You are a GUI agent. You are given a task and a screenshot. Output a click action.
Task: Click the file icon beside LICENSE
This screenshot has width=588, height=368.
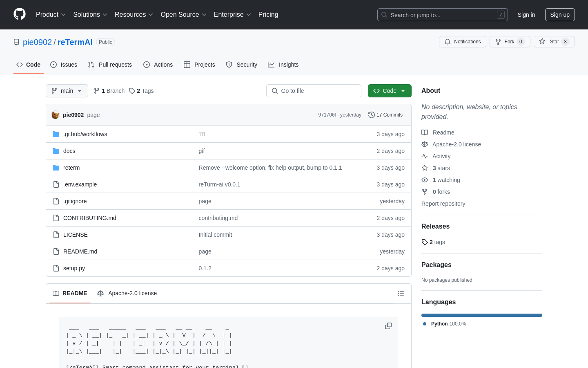point(56,235)
